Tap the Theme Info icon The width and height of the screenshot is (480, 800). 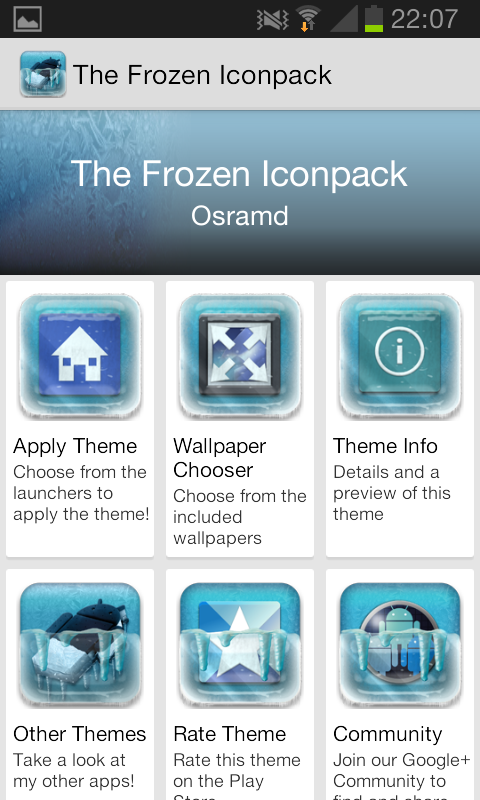click(400, 356)
